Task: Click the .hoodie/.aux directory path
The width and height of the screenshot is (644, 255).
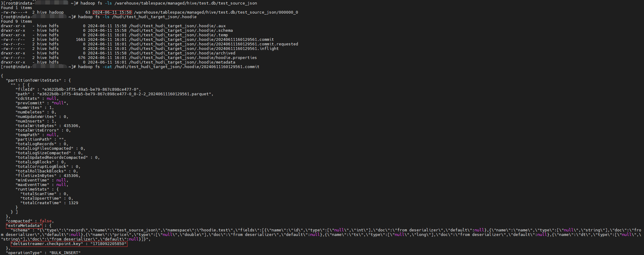Action: click(x=177, y=26)
